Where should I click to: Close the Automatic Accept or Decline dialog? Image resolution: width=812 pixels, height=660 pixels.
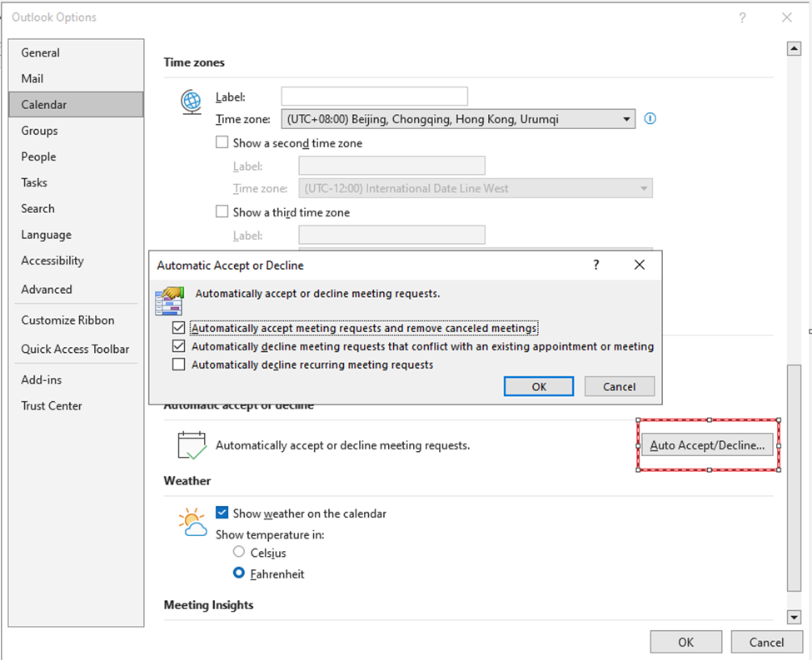[640, 265]
